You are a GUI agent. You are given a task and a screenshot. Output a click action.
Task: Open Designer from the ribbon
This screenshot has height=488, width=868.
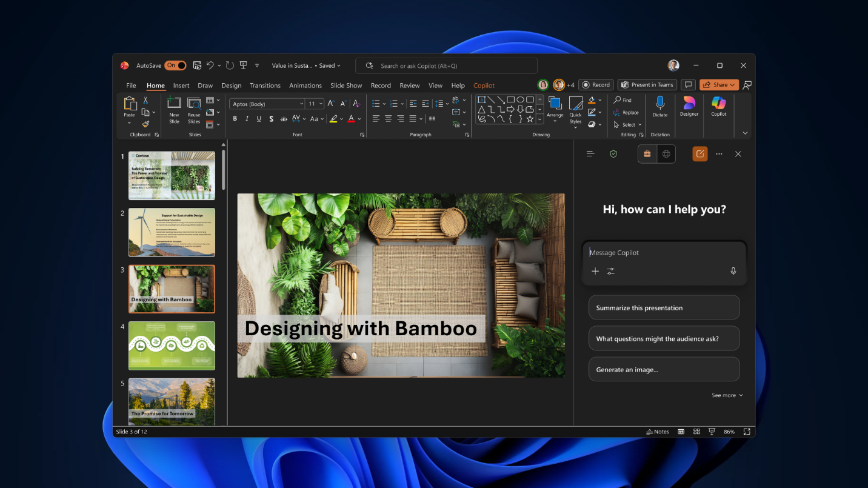pos(689,107)
